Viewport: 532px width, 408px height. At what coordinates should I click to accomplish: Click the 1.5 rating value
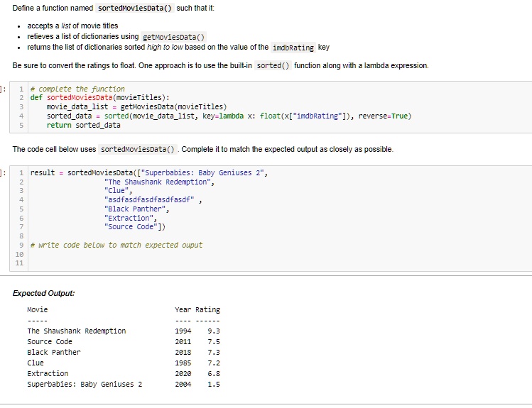pyautogui.click(x=214, y=385)
